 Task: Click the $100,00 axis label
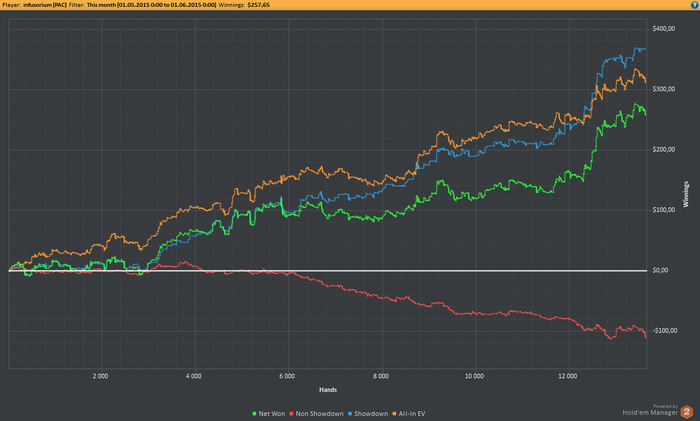[663, 210]
